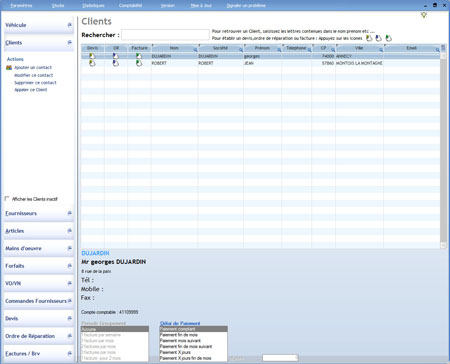
Task: Expand the Forfaits panel arrow
Action: tap(69, 266)
